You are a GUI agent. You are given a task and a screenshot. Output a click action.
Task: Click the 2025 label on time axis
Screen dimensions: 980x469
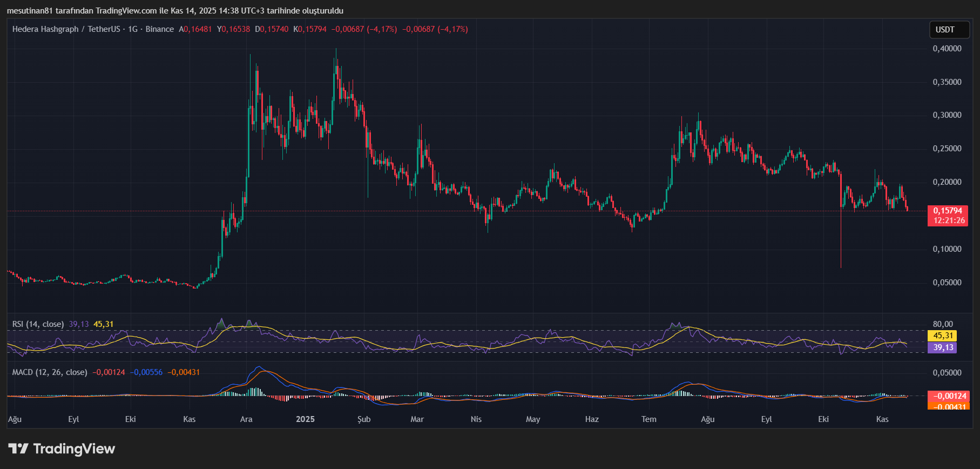click(x=305, y=419)
